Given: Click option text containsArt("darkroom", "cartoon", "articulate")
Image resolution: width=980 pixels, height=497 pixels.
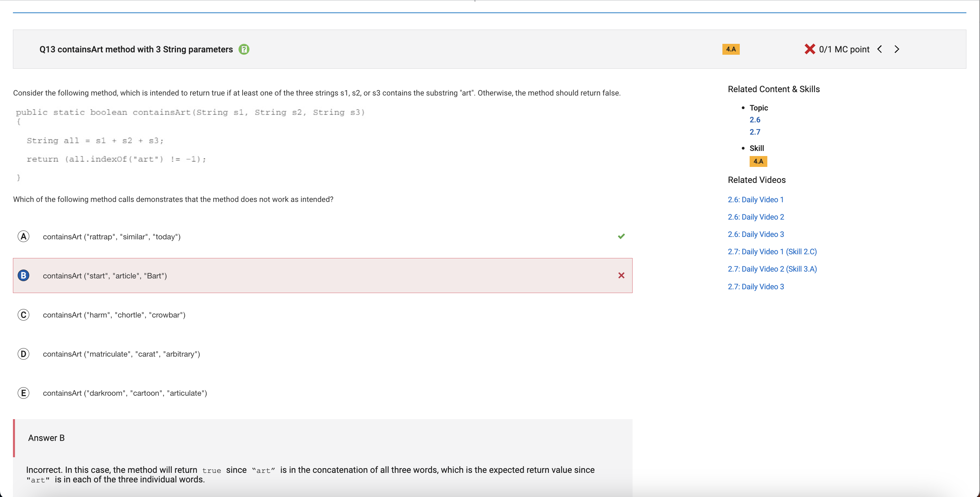Looking at the screenshot, I should coord(125,393).
